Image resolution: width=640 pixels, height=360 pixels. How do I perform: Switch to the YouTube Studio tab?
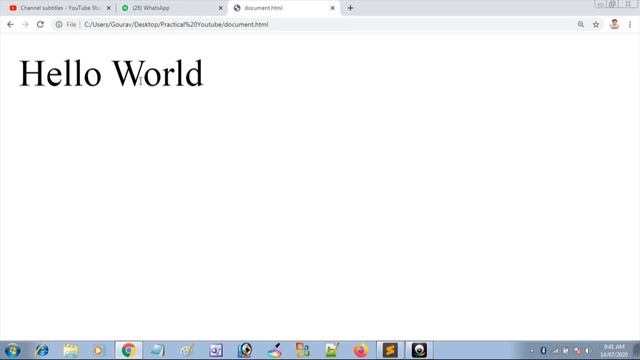tap(60, 8)
